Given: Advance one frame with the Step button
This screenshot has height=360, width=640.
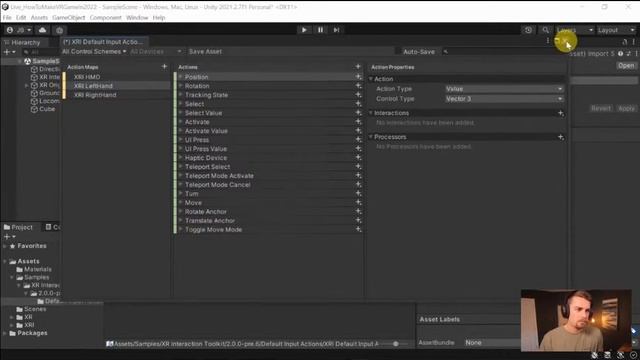Looking at the screenshot, I should 336,30.
